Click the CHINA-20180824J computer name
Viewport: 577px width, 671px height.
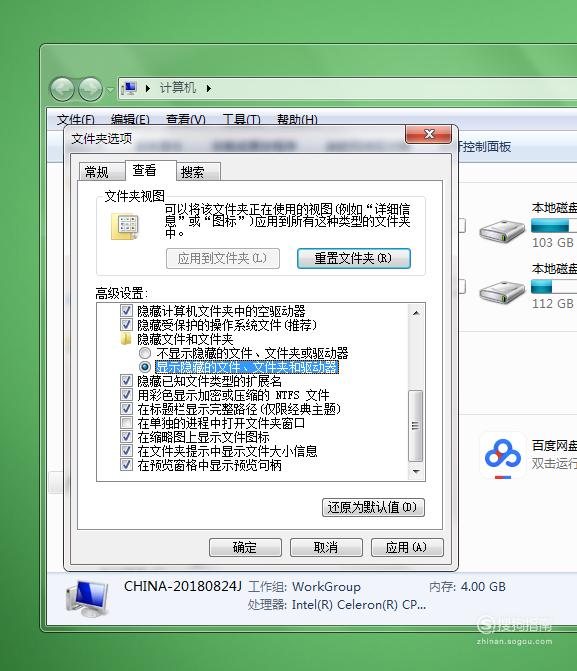183,586
